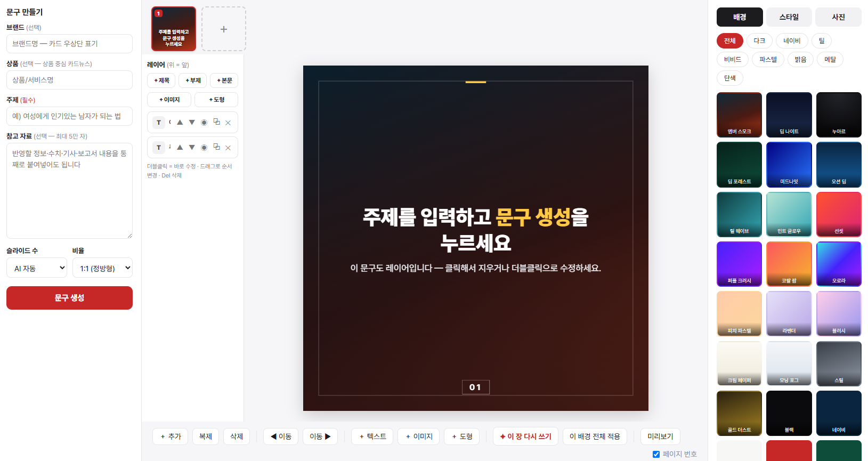Image resolution: width=868 pixels, height=461 pixels.
Task: Filter backgrounds by 다크
Action: click(759, 41)
